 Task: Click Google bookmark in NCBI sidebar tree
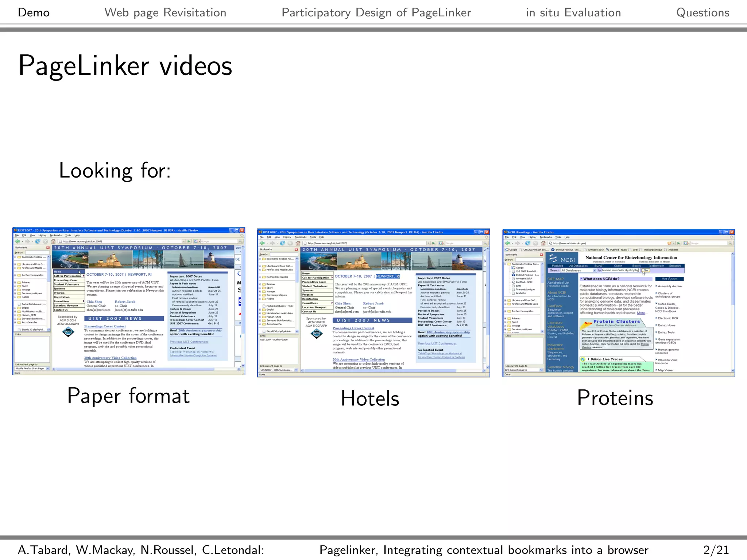tap(519, 268)
